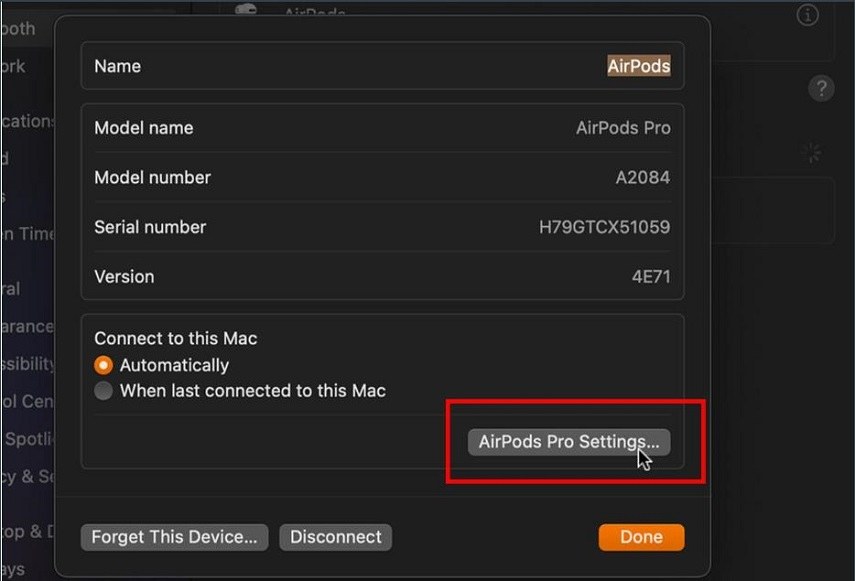Click the AirPods device icon in background list

[x=246, y=10]
